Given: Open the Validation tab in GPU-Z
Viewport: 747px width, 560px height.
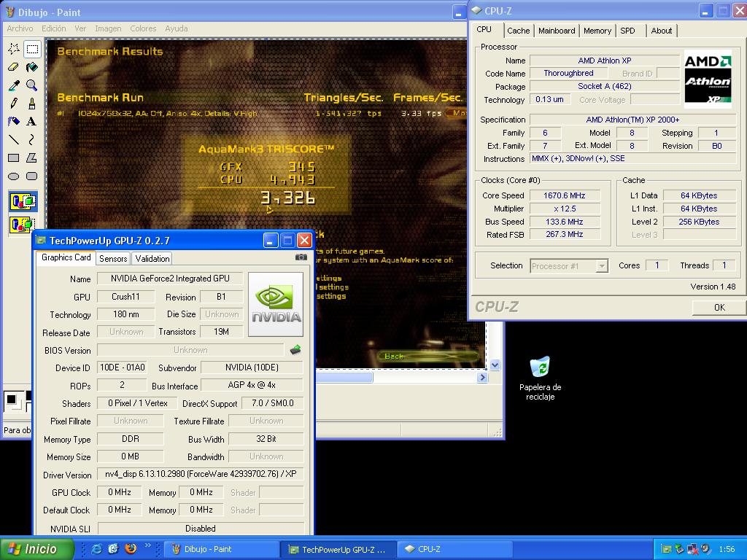Looking at the screenshot, I should click(152, 259).
